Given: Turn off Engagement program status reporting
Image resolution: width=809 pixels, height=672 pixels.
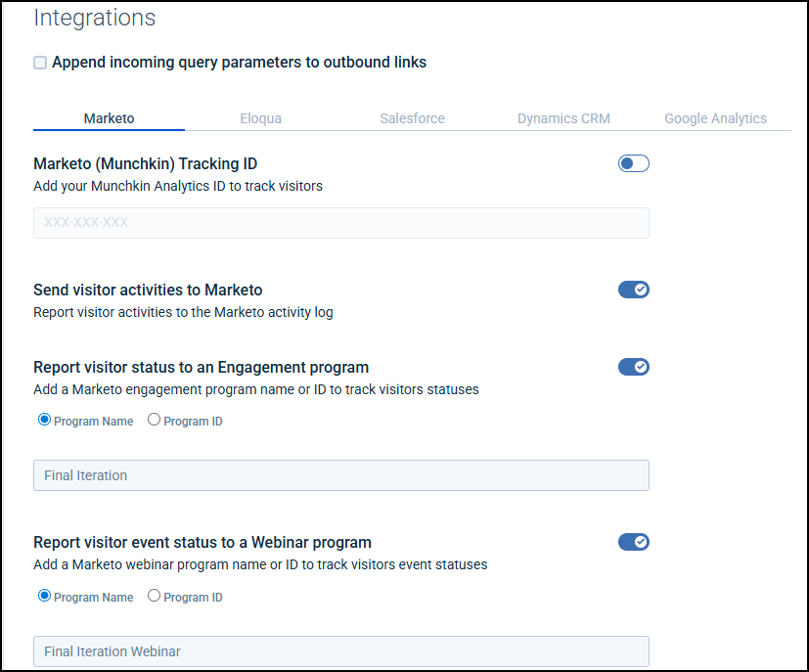Looking at the screenshot, I should (633, 367).
